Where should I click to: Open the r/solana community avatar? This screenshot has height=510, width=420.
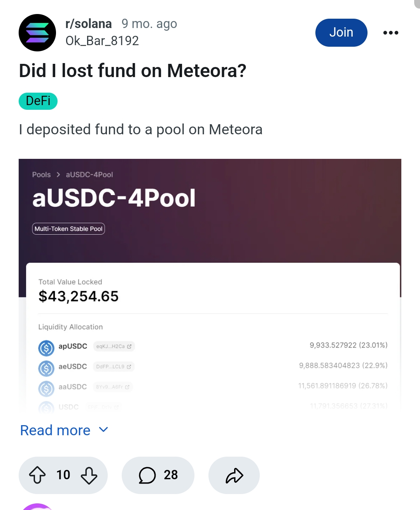pyautogui.click(x=37, y=33)
